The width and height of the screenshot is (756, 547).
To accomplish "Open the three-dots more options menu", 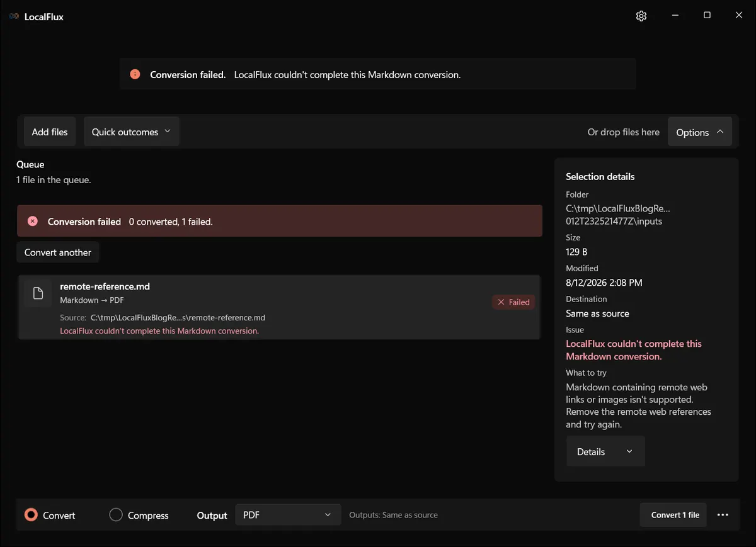I will [x=723, y=515].
